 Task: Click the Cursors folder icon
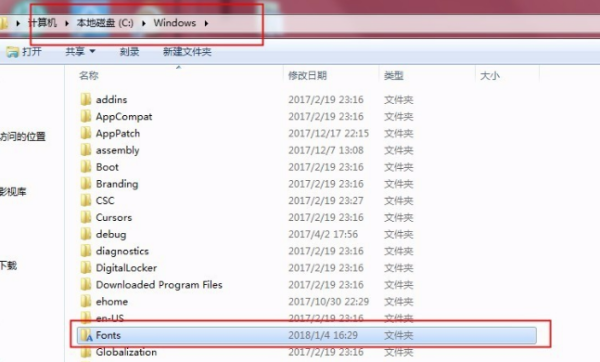pyautogui.click(x=86, y=217)
